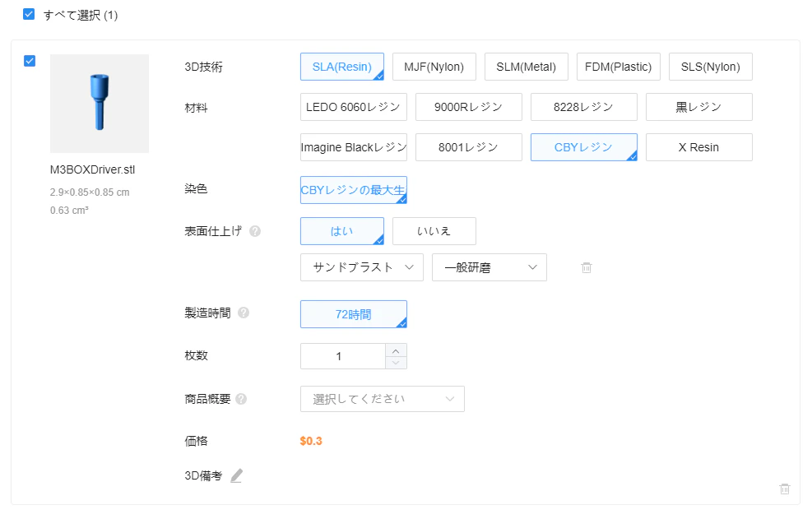Viewport: 812px width, 519px height.
Task: Select いいえ for surface finish
Action: coord(434,231)
